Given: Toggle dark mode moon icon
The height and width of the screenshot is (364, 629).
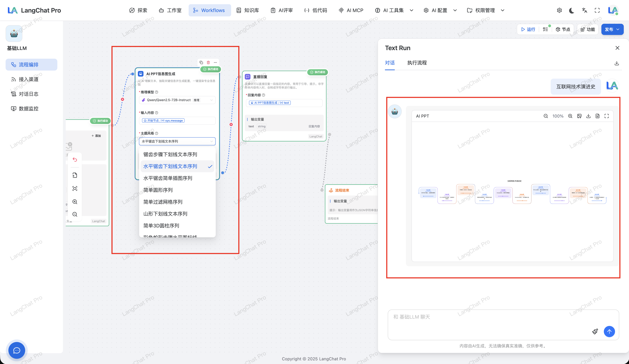Looking at the screenshot, I should [571, 10].
